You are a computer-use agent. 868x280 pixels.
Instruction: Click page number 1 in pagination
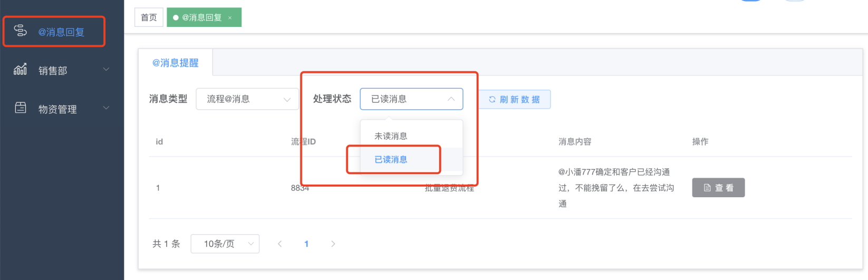tap(306, 244)
